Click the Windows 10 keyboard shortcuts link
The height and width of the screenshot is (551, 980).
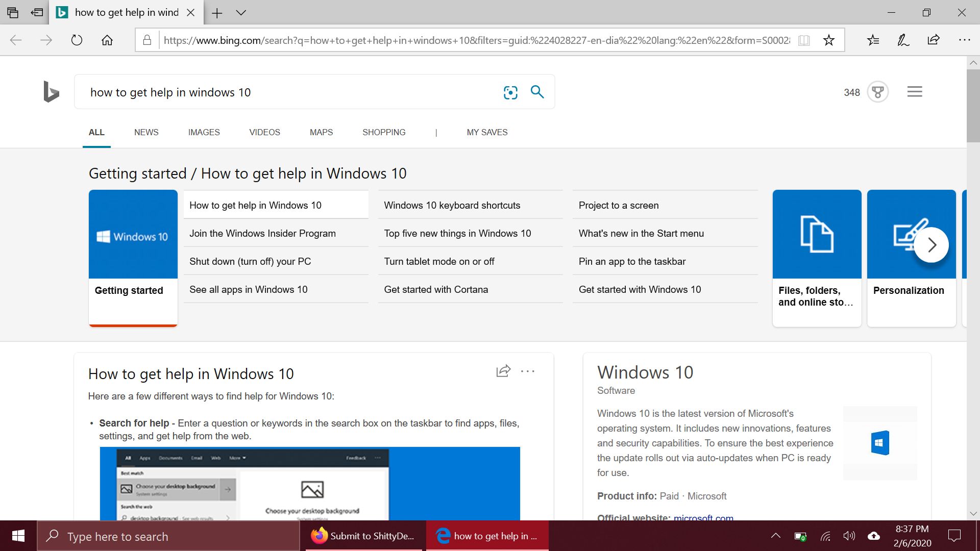click(x=452, y=205)
